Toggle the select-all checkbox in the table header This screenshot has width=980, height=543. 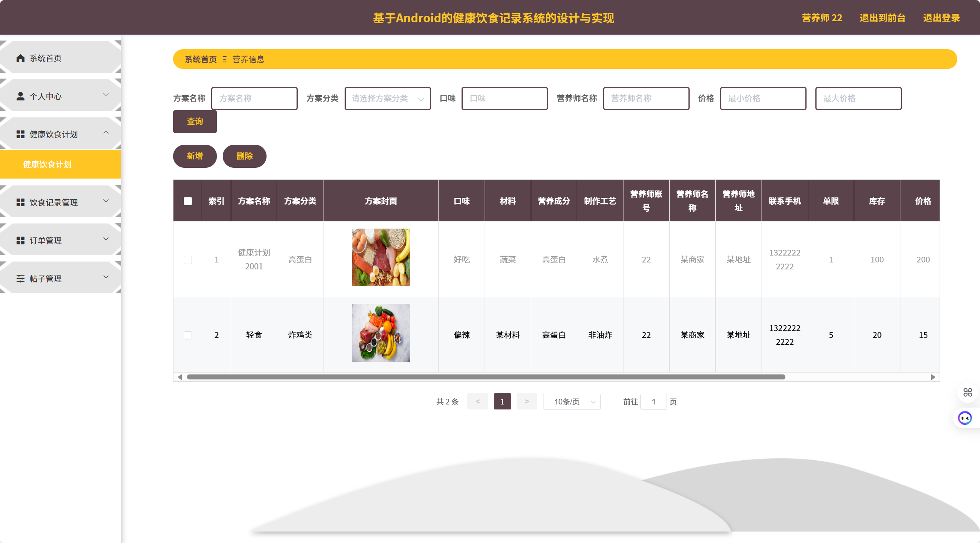[x=188, y=201]
